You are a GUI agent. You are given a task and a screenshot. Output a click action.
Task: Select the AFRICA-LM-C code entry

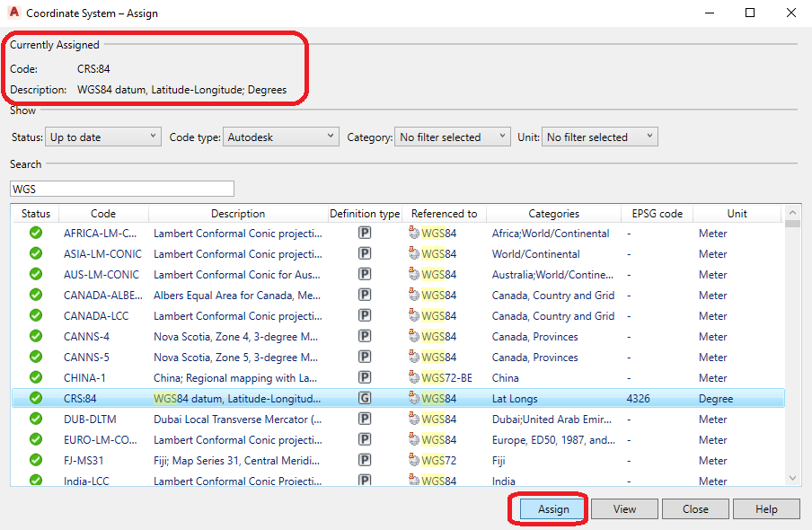point(100,234)
